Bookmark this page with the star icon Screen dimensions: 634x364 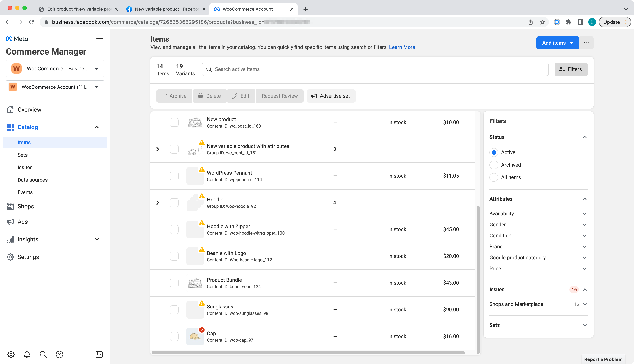542,22
